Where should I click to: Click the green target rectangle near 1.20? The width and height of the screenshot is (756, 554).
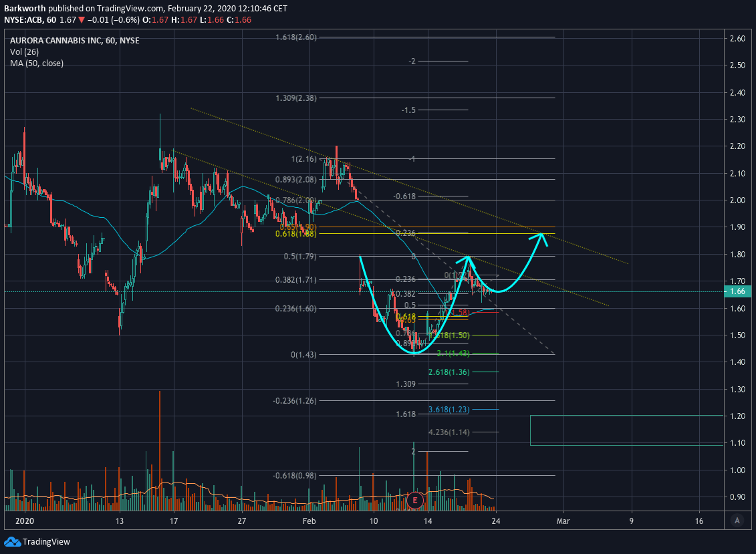coord(626,430)
